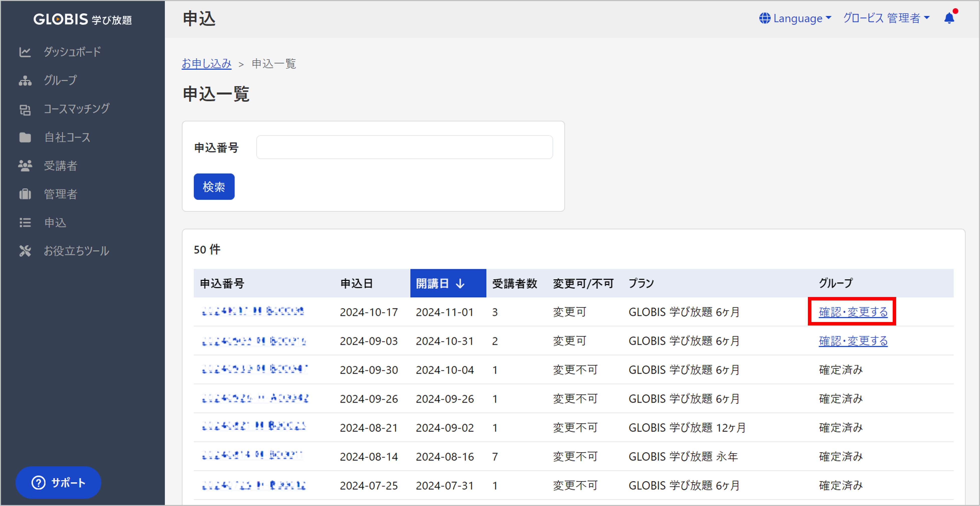Expand the グロービス 管理者 user menu

point(886,18)
